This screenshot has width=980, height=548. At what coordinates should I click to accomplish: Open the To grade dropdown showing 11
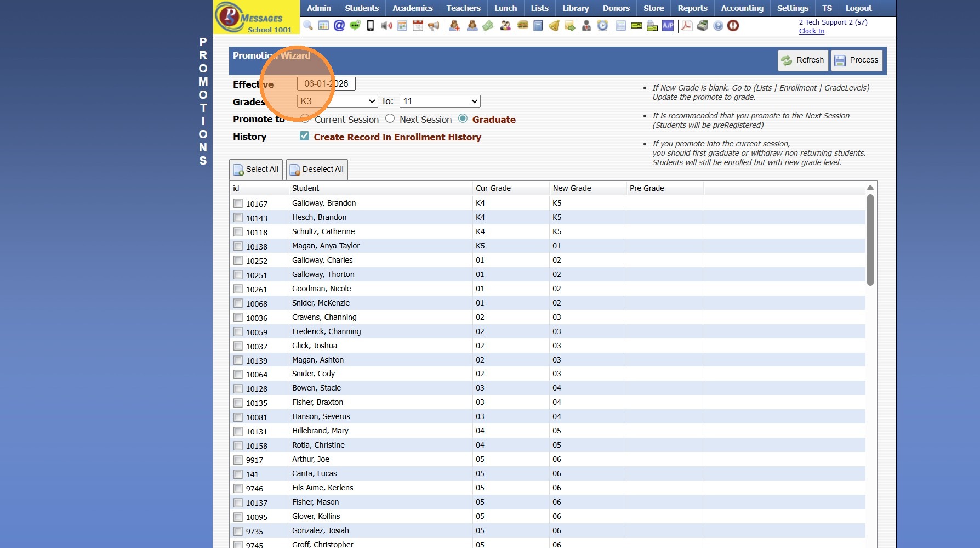[440, 101]
